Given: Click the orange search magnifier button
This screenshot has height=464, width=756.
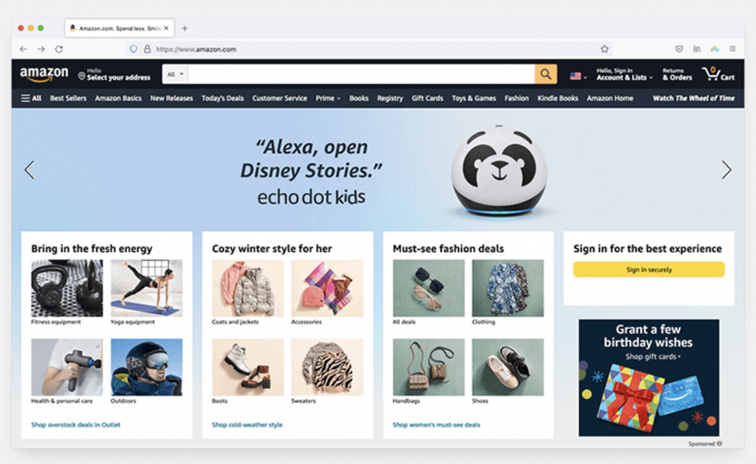Looking at the screenshot, I should (x=546, y=74).
